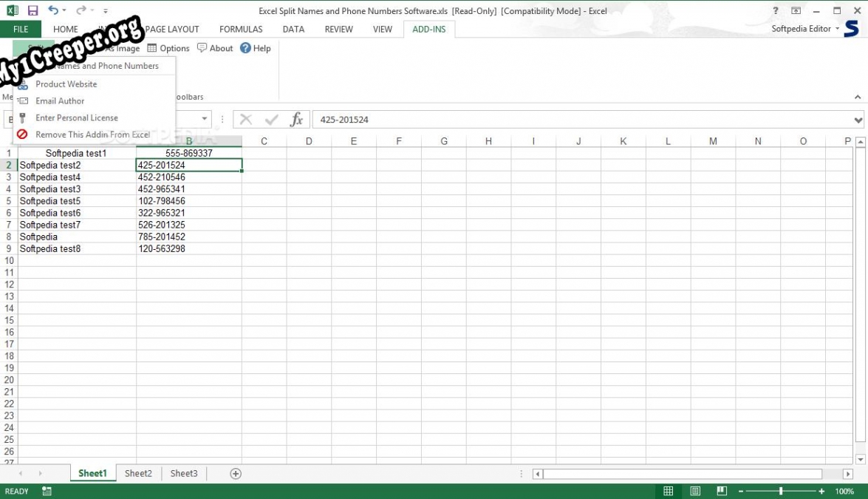The image size is (868, 499).
Task: Open the Sheet3 worksheet tab
Action: point(183,473)
